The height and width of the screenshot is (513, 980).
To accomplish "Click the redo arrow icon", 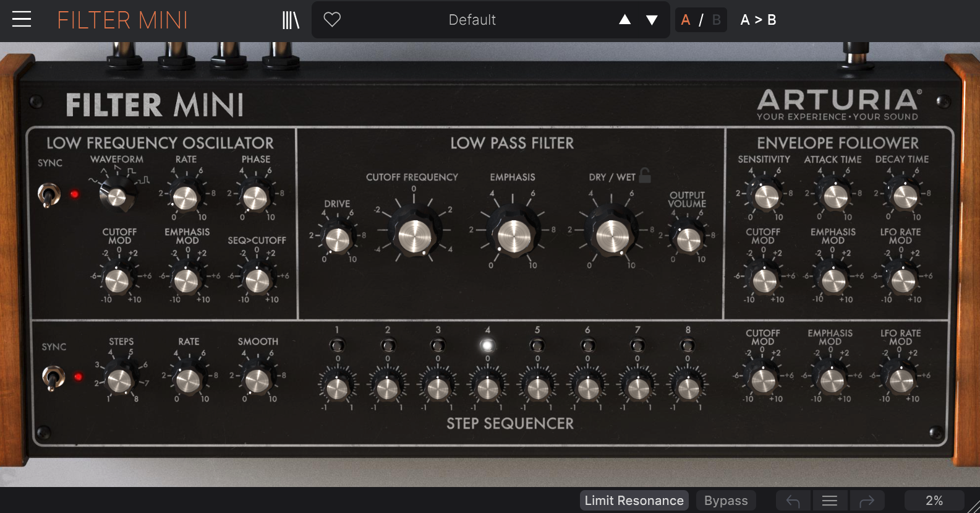I will 867,501.
